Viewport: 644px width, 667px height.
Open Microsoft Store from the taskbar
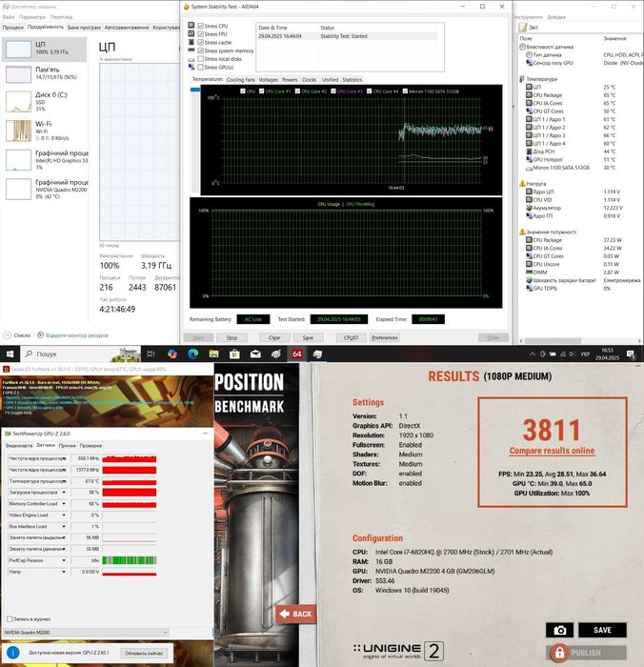point(234,354)
